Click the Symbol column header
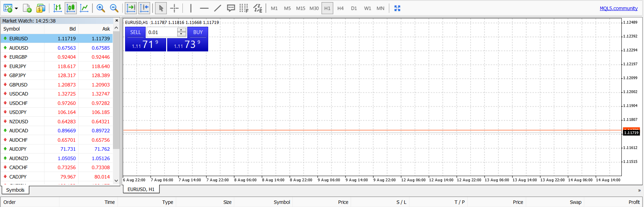Screen dimensions: 644x207 click(x=23, y=29)
